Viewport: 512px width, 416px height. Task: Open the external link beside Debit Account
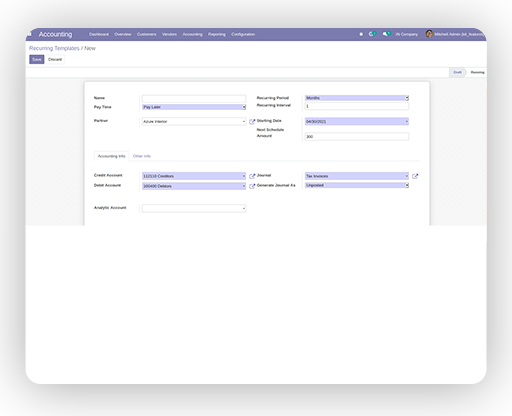[x=252, y=186]
